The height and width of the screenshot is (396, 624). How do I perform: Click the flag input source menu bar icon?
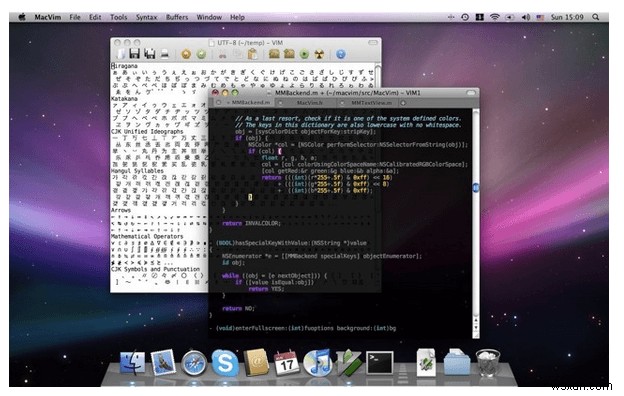pyautogui.click(x=540, y=18)
